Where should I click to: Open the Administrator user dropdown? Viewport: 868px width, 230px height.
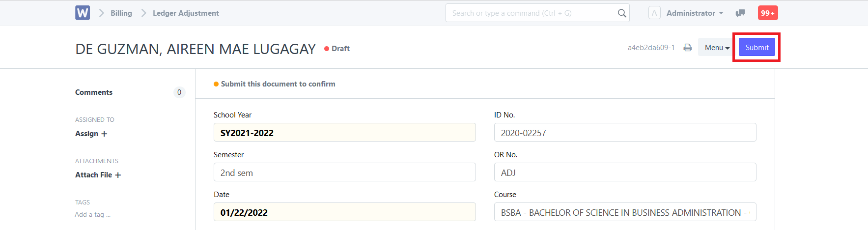(x=695, y=13)
